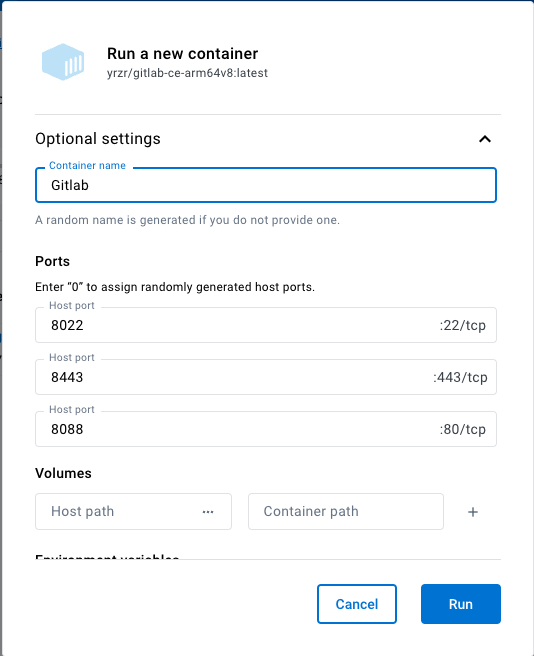Click the Optional settings heading

click(98, 138)
